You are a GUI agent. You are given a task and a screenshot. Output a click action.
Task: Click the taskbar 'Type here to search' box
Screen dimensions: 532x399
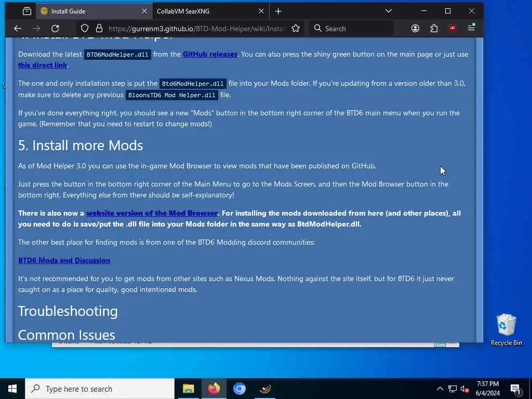coord(99,389)
